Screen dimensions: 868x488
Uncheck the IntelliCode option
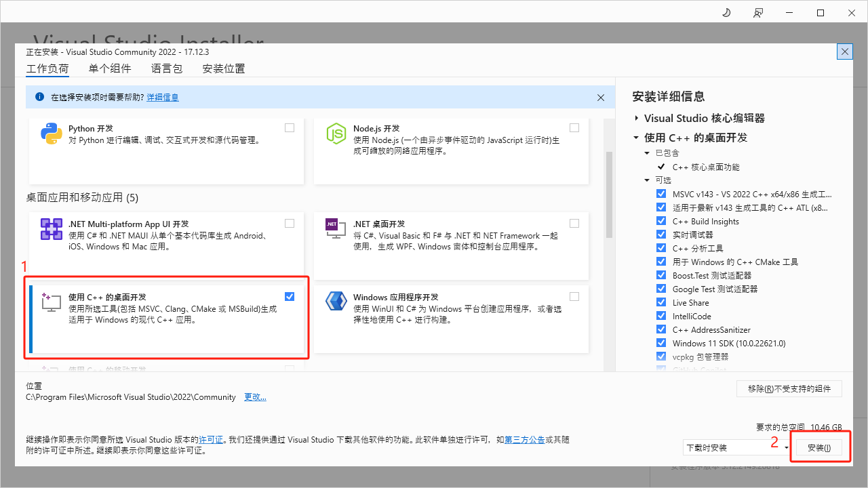tap(661, 316)
